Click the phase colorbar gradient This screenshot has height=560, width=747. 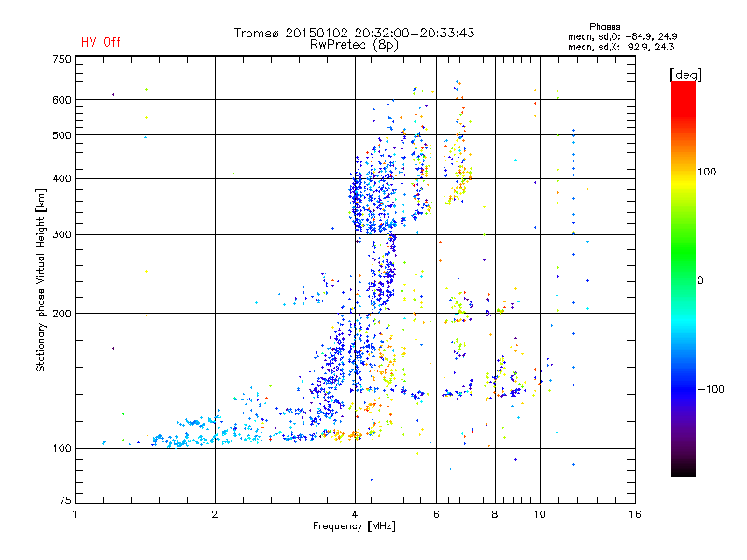coord(684,278)
